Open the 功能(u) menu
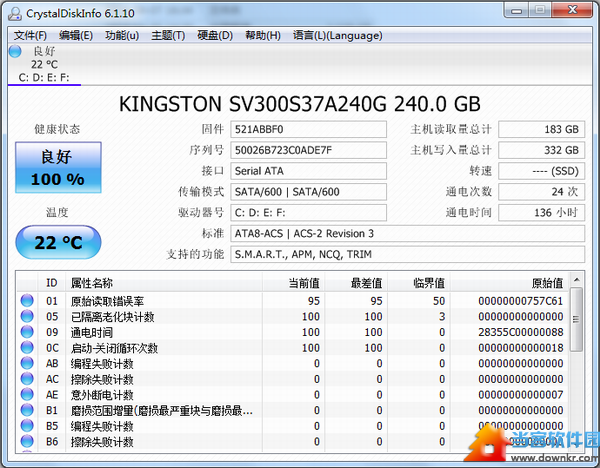 coord(122,36)
